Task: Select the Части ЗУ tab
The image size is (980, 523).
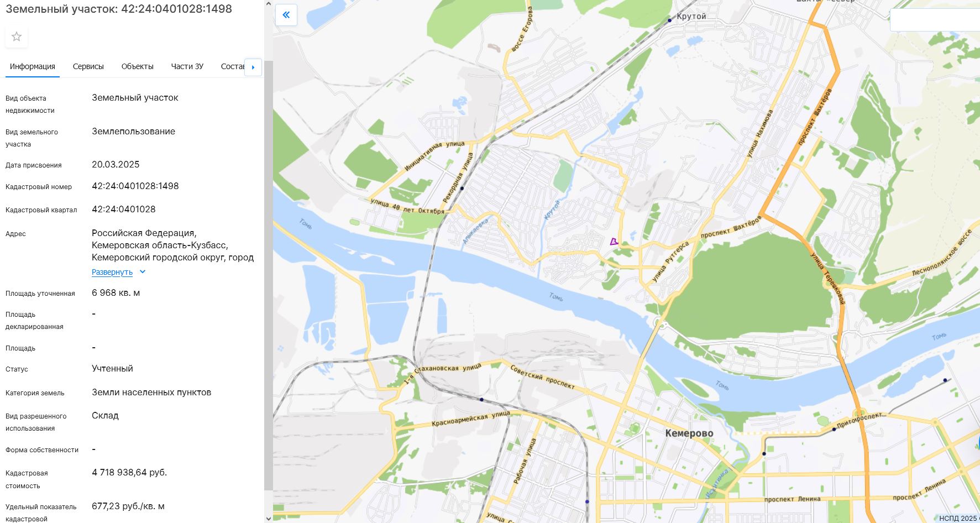Action: [187, 66]
